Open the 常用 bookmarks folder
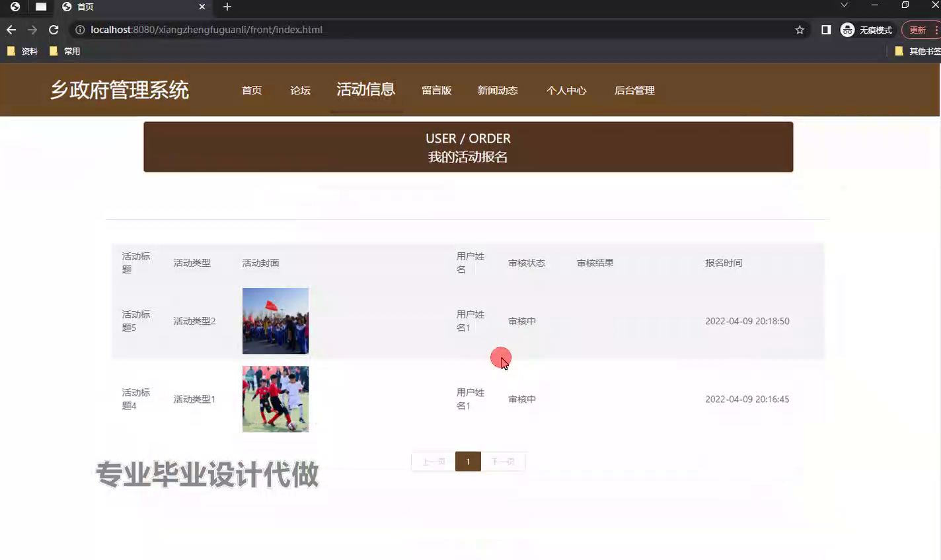Image resolution: width=941 pixels, height=560 pixels. point(65,51)
